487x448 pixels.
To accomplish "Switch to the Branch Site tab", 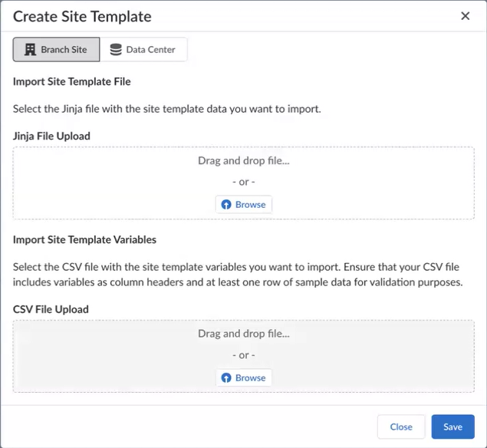I will [x=56, y=50].
